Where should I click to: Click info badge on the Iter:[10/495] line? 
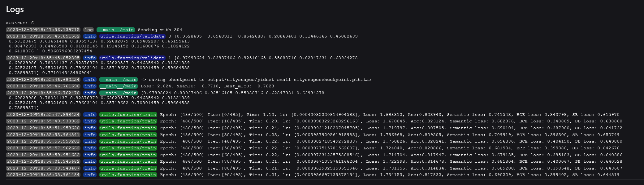90,121
